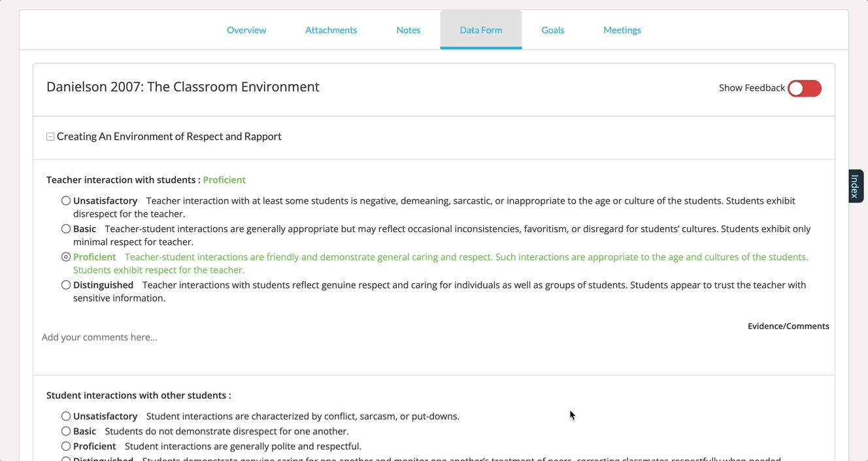Image resolution: width=868 pixels, height=461 pixels.
Task: Click the Teacher interaction with students heading
Action: click(123, 180)
